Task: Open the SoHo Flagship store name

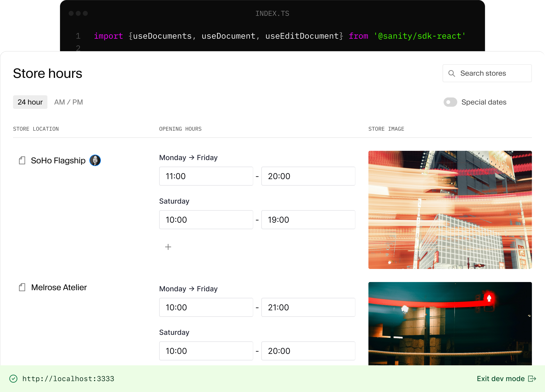Action: click(x=58, y=161)
